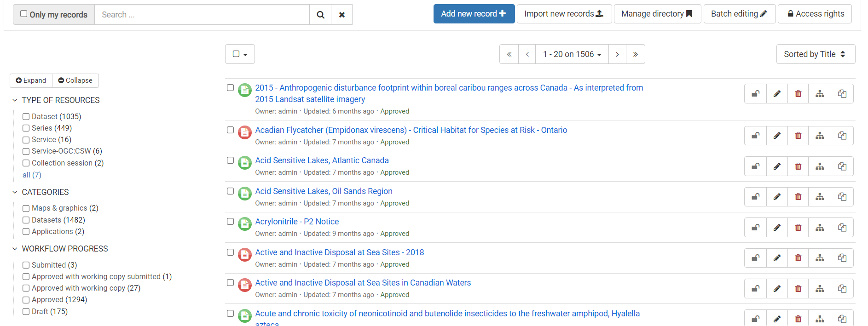Delete Active and Inactive Disposal in Canadian Waters record
Image resolution: width=868 pixels, height=326 pixels.
click(798, 289)
